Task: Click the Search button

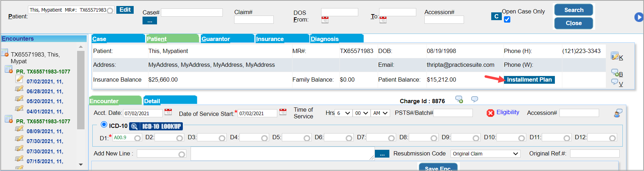Action: [x=574, y=10]
